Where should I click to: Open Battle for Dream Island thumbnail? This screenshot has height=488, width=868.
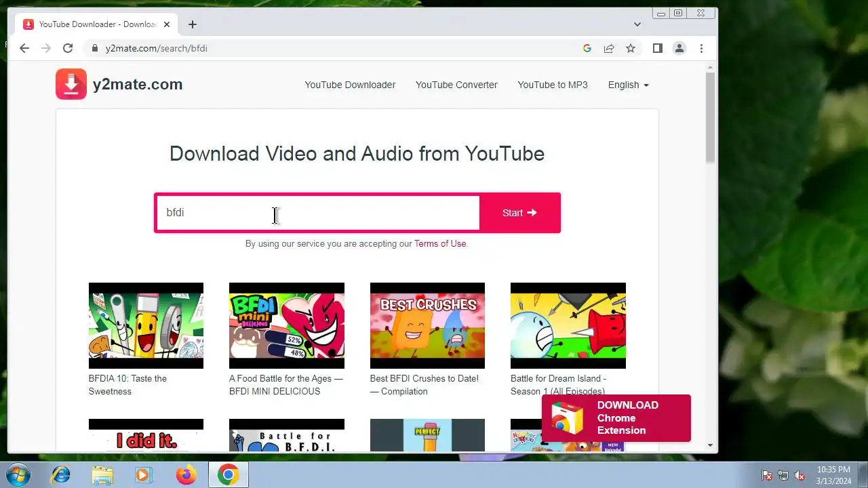(568, 325)
